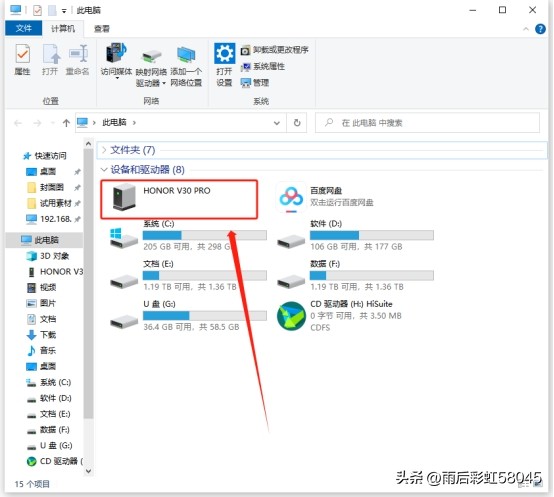Collapse the ribbon with the chevron
The image size is (554, 497).
click(526, 29)
